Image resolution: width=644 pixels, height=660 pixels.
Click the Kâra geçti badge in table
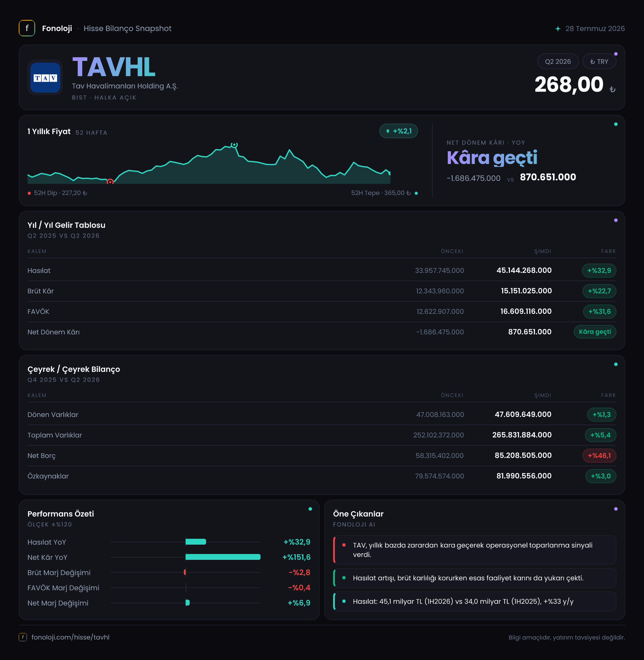pyautogui.click(x=595, y=331)
